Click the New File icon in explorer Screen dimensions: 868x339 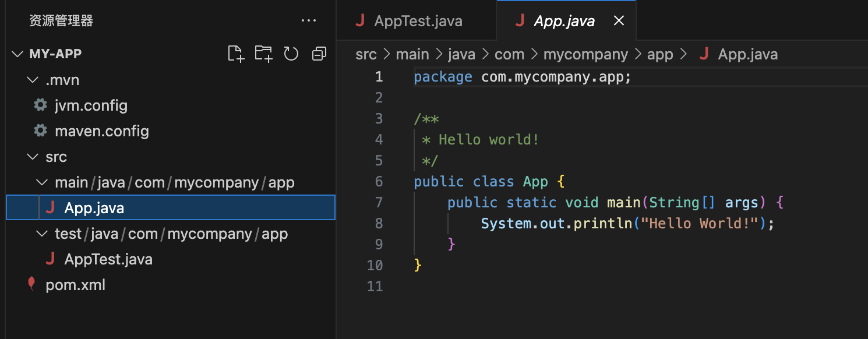[x=235, y=54]
